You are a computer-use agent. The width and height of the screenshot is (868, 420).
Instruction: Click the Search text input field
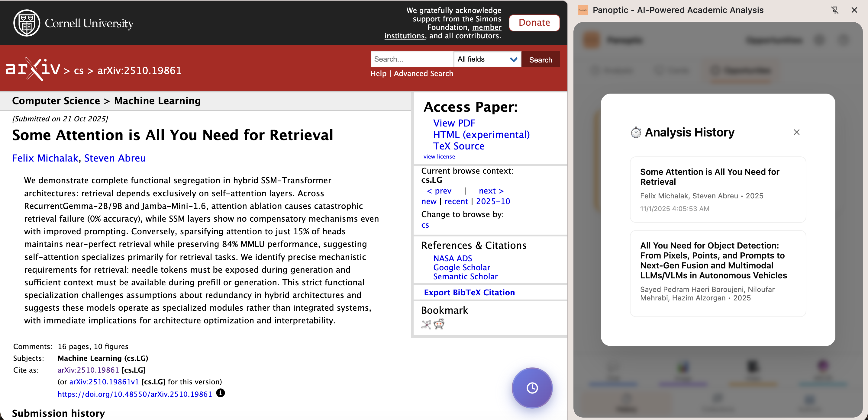click(x=411, y=59)
